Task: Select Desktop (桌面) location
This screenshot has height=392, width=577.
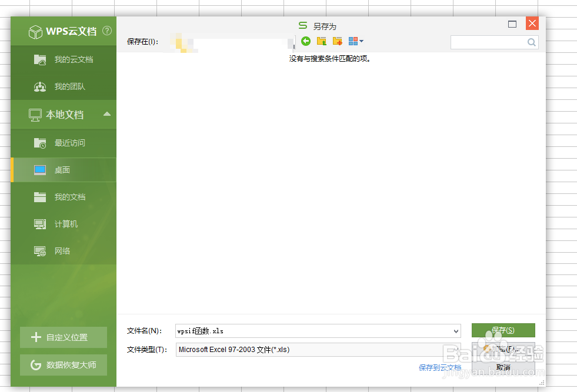Action: pos(64,170)
